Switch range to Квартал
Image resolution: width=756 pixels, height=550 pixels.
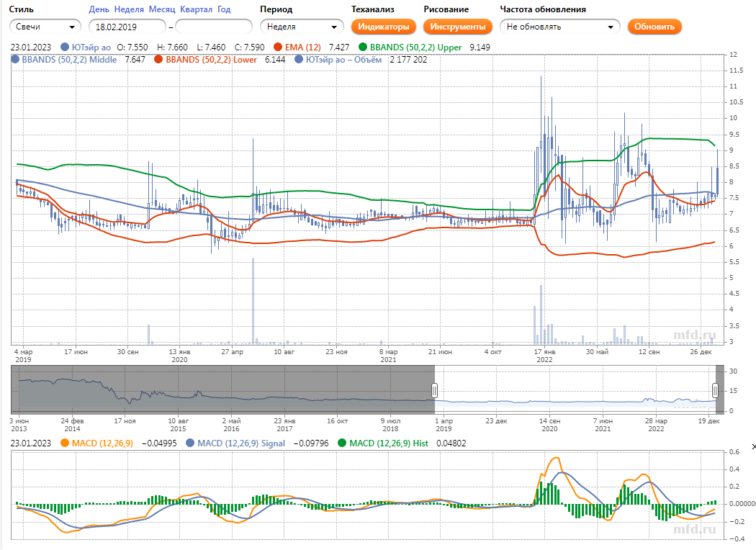pyautogui.click(x=196, y=9)
